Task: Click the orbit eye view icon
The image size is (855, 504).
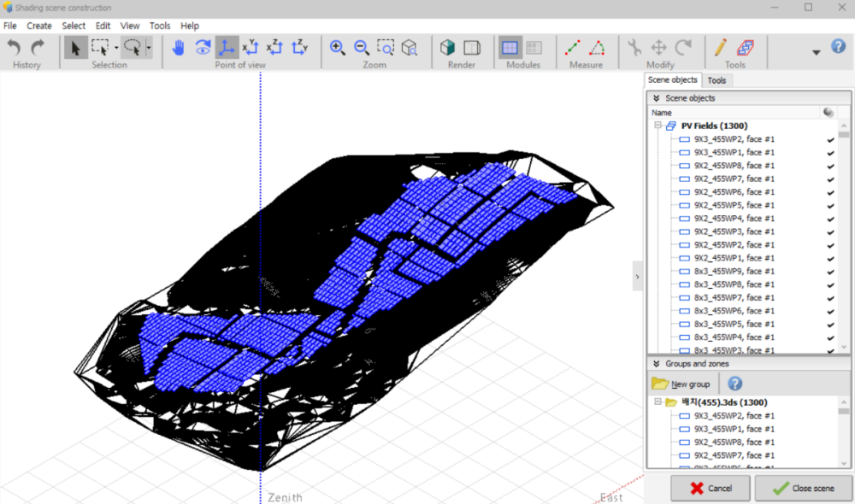Action: click(203, 48)
